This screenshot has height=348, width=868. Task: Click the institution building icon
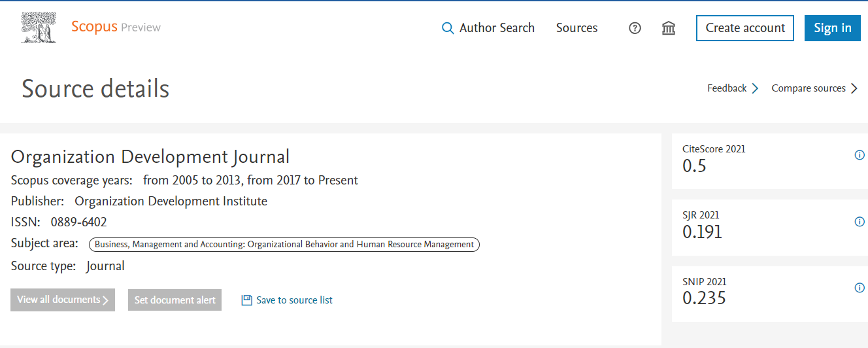[669, 28]
